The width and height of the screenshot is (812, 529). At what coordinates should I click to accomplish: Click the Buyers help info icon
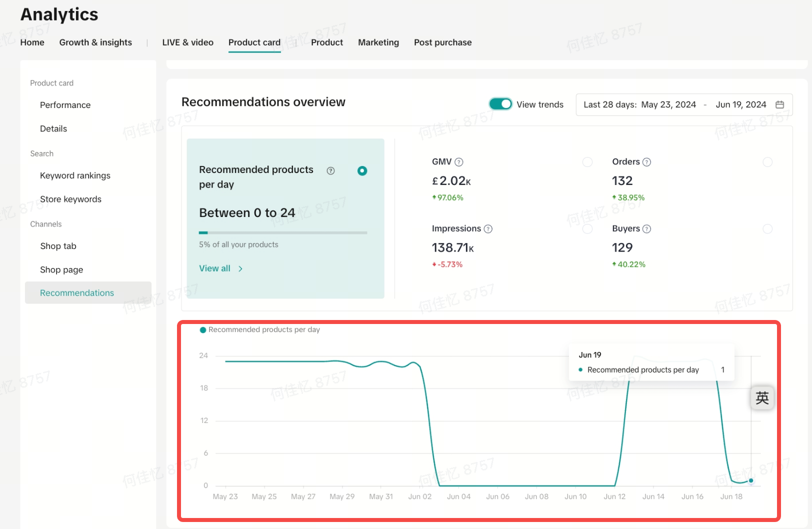(x=646, y=229)
